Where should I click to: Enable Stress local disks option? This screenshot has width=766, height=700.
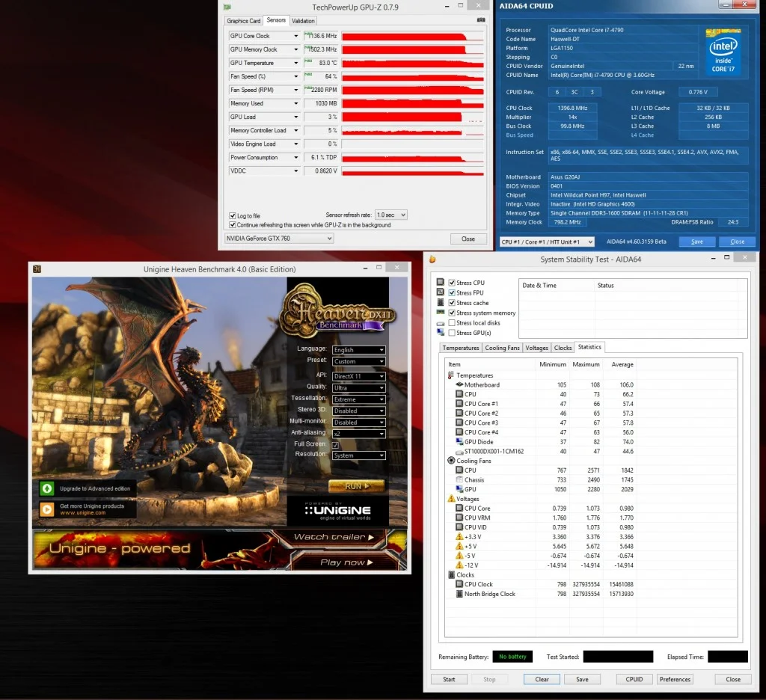[x=452, y=322]
